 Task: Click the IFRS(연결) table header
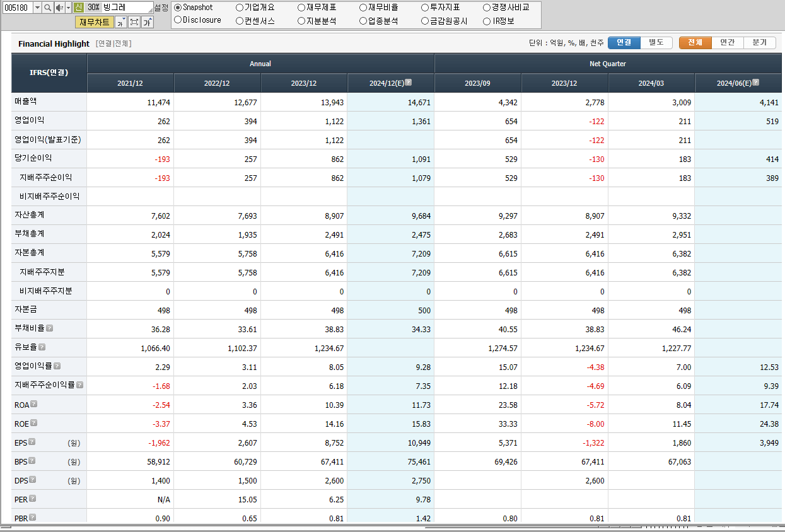coord(49,72)
